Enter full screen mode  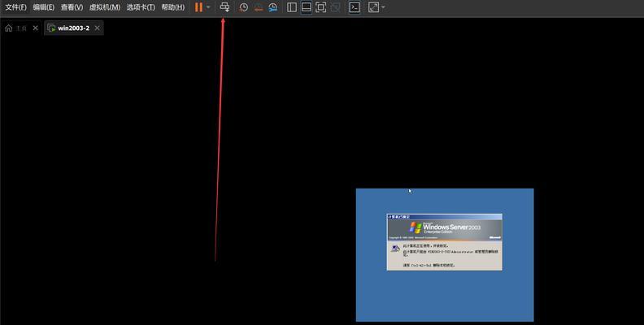320,7
